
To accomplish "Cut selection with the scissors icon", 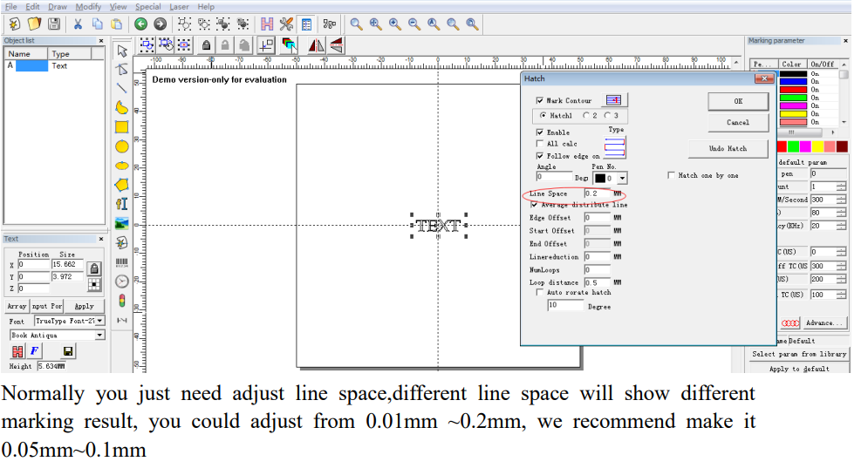I will coord(78,24).
